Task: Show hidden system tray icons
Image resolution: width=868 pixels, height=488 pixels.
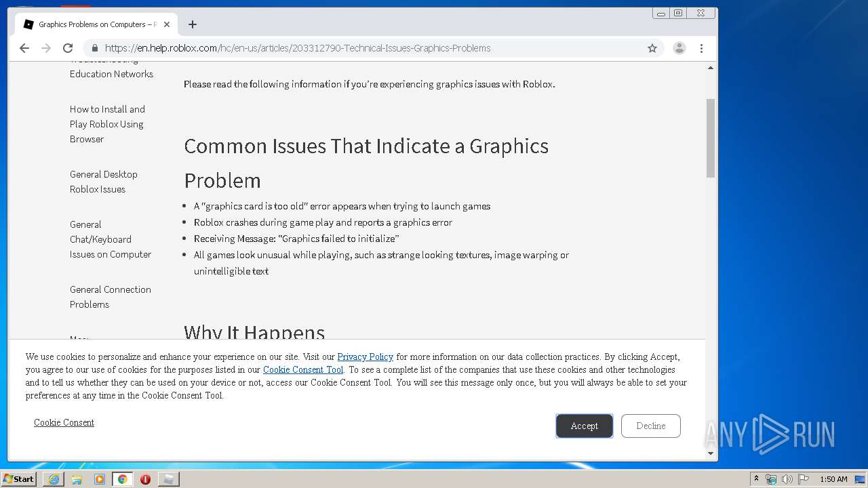Action: click(756, 479)
